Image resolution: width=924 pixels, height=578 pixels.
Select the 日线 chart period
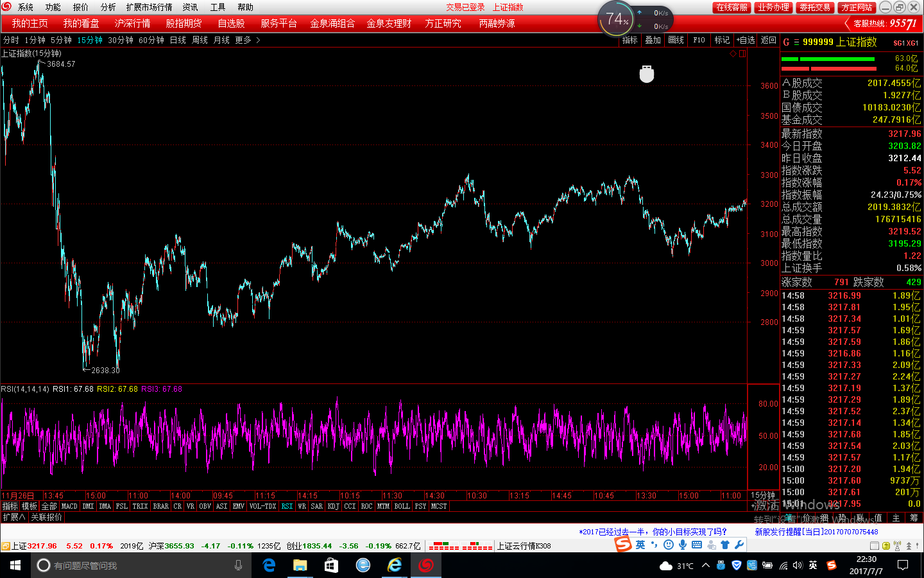(x=178, y=40)
